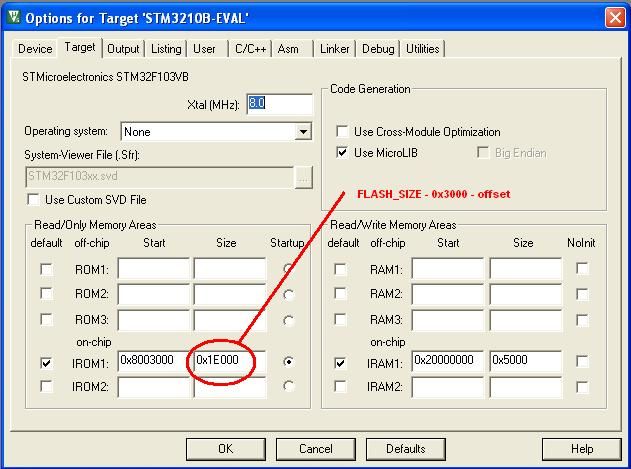Click the IRAM2 Start field
This screenshot has height=469, width=631.
coord(447,387)
